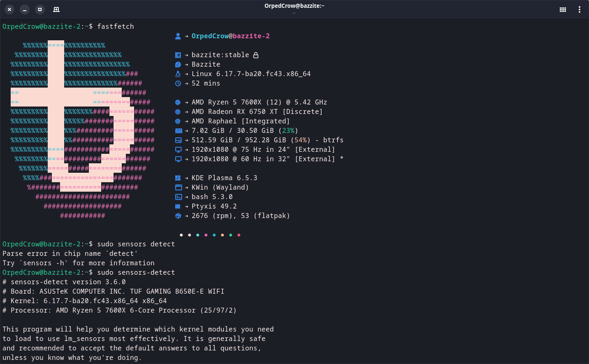Click the green color dot in palette row
The width and height of the screenshot is (589, 364).
pos(231,235)
